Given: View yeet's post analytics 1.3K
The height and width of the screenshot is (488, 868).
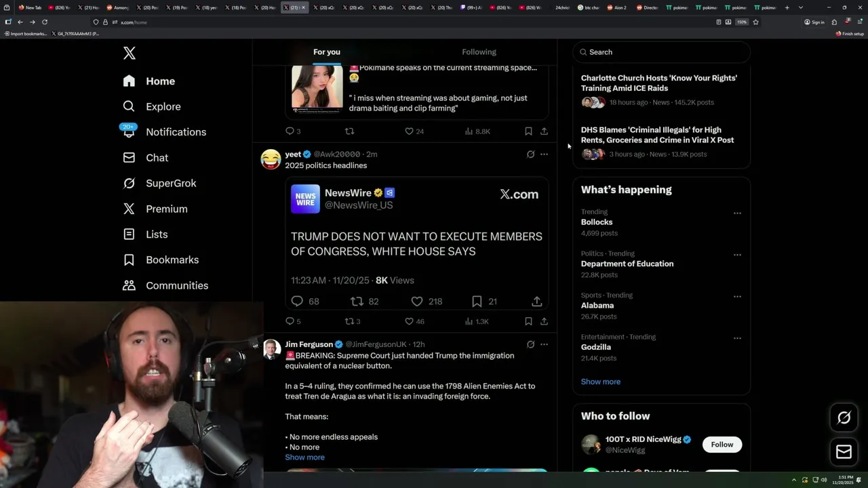Looking at the screenshot, I should [477, 321].
